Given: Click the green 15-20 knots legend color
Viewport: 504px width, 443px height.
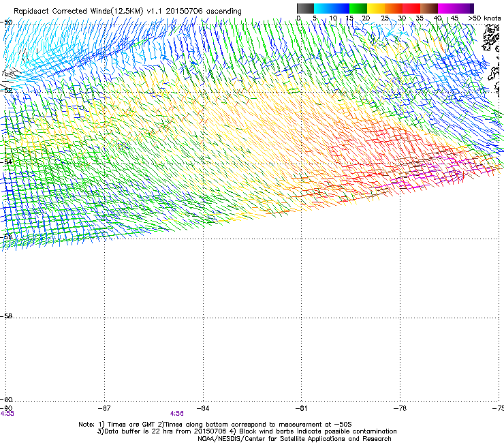Looking at the screenshot, I should [358, 8].
